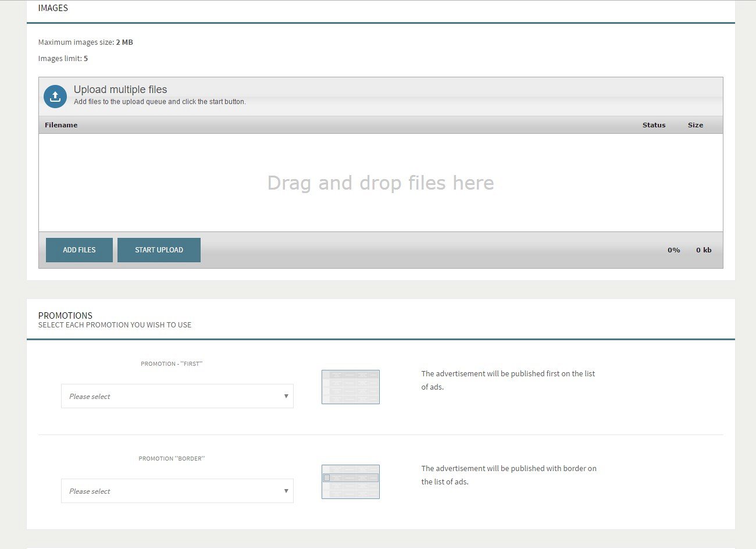Image resolution: width=756 pixels, height=549 pixels.
Task: Click the Promotion - "First" field label
Action: click(172, 363)
